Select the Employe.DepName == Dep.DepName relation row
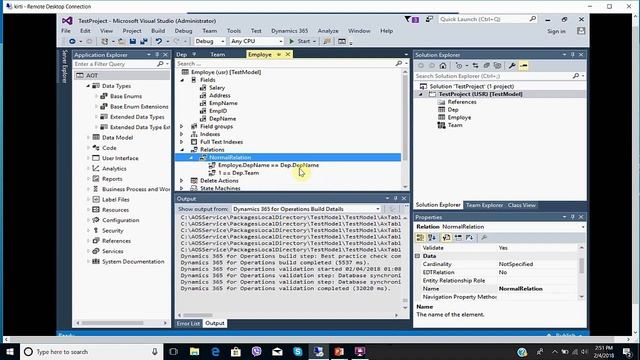Image resolution: width=640 pixels, height=360 pixels. pos(269,165)
